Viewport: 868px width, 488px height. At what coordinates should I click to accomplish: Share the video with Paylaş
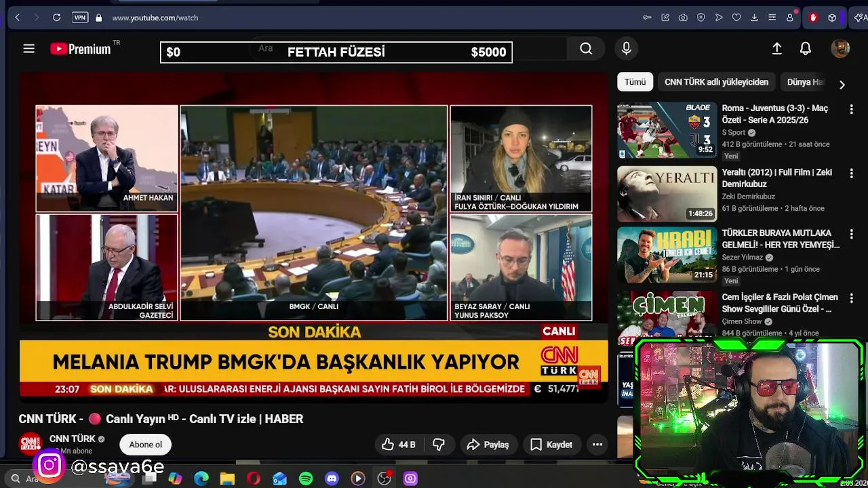(488, 445)
